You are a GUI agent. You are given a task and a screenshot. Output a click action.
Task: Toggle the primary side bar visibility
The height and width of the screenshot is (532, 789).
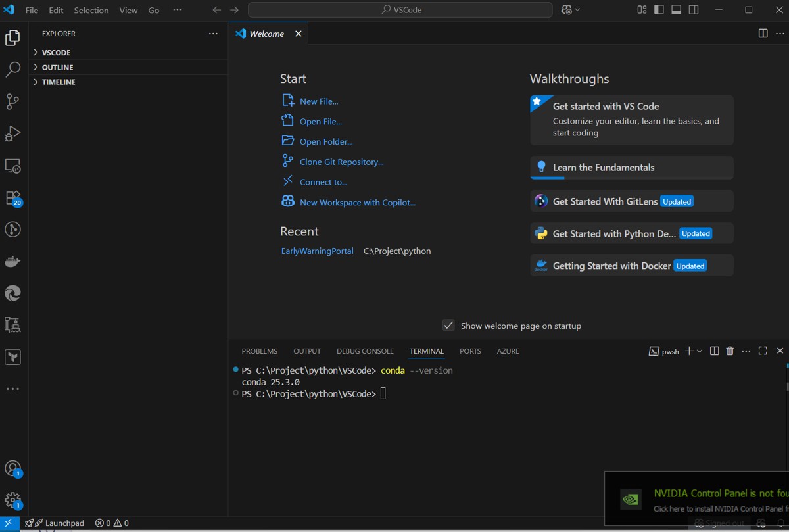(659, 10)
